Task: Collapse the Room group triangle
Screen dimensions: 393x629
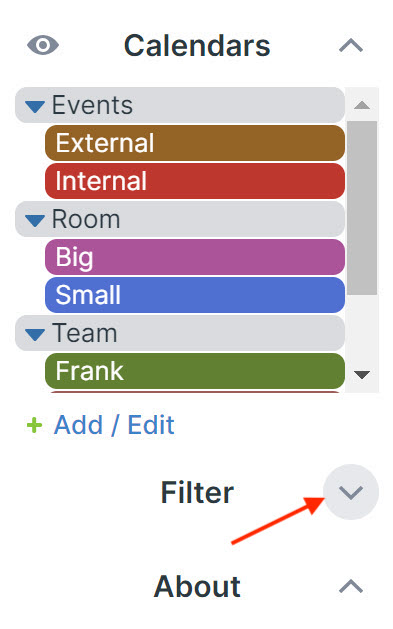Action: [34, 220]
